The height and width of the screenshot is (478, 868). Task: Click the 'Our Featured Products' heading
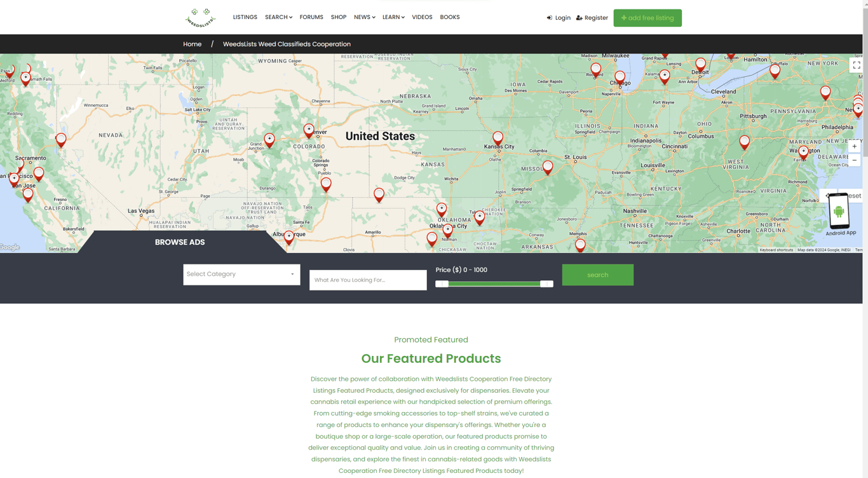point(431,359)
